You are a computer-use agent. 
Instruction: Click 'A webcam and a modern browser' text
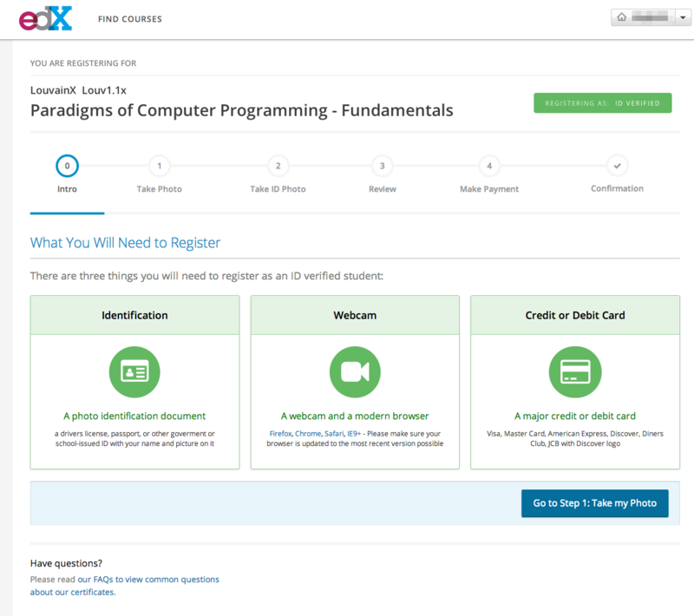[x=355, y=416]
